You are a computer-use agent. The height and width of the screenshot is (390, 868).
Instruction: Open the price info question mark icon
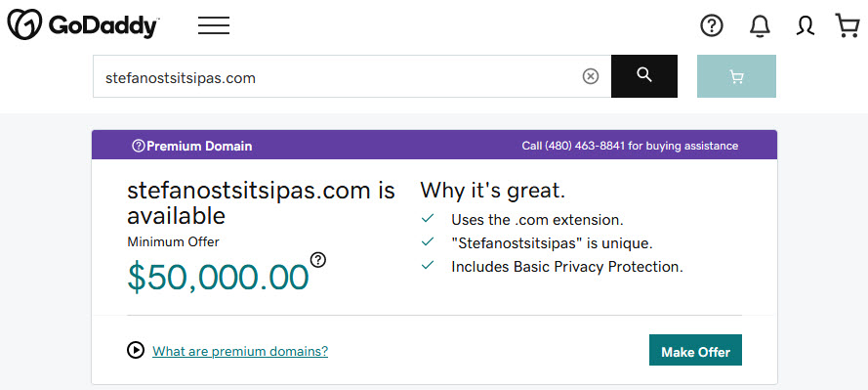pyautogui.click(x=318, y=259)
